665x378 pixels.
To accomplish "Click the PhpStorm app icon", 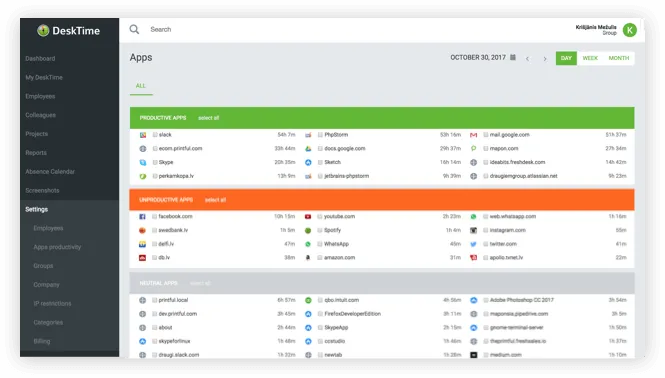I will tap(308, 135).
